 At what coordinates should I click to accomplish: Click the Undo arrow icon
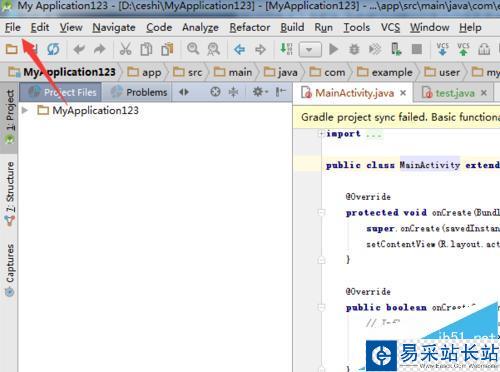click(x=79, y=49)
